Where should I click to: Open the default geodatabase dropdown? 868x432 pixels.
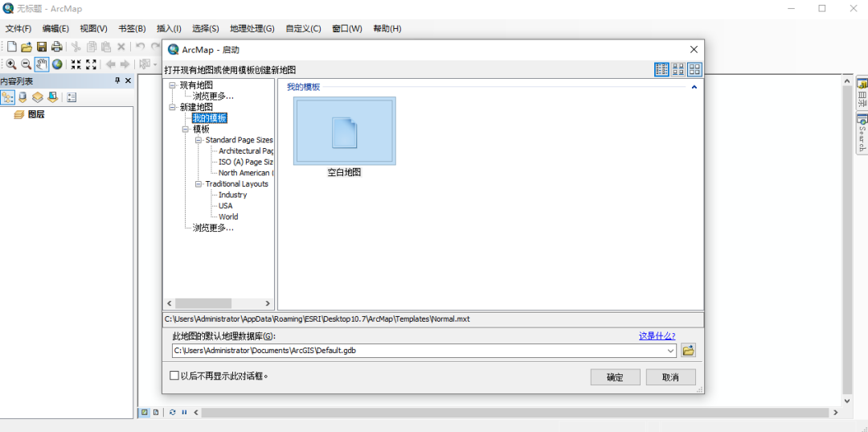click(x=670, y=351)
